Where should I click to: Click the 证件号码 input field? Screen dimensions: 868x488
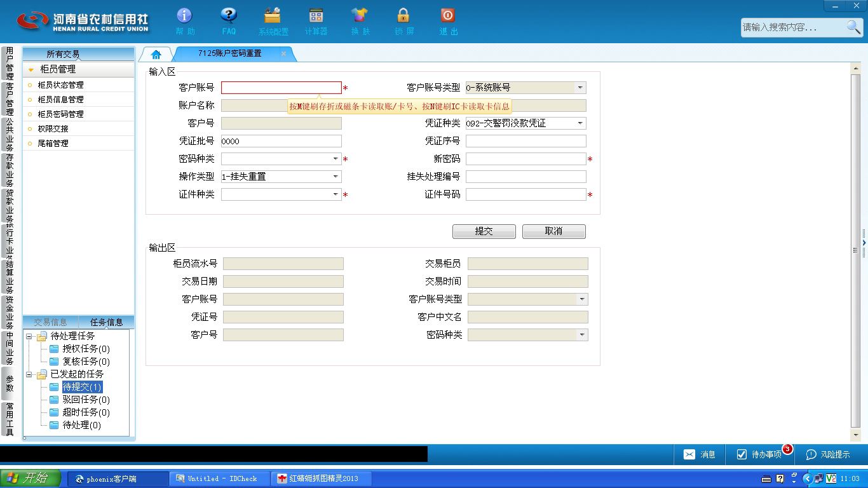pos(526,194)
